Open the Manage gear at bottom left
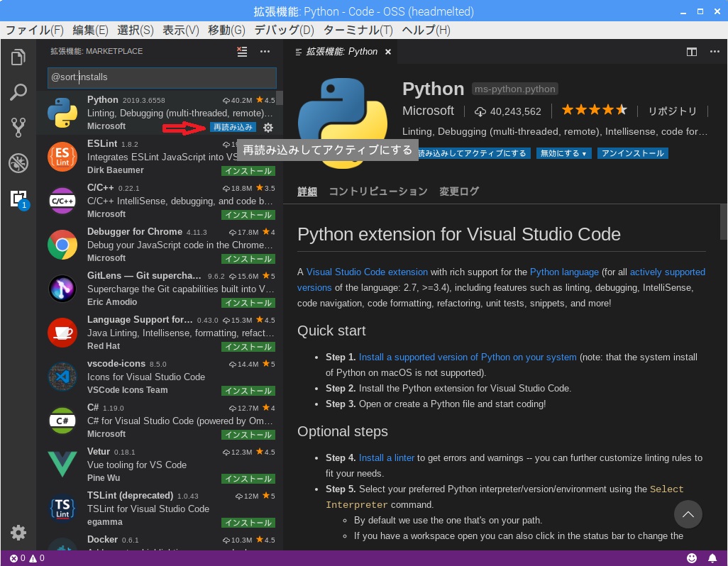728x566 pixels. pos(18,533)
